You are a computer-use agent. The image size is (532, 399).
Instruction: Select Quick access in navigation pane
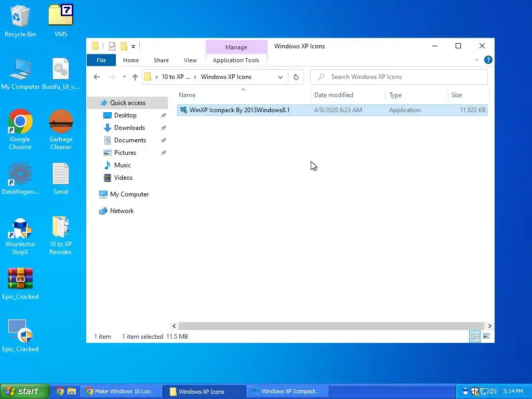pyautogui.click(x=128, y=103)
